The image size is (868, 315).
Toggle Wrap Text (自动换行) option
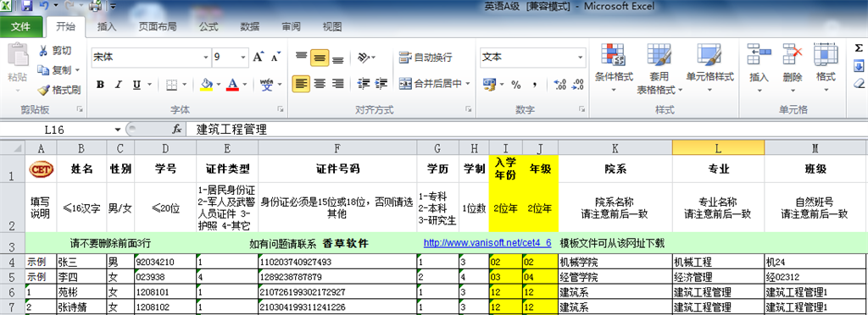pos(426,57)
